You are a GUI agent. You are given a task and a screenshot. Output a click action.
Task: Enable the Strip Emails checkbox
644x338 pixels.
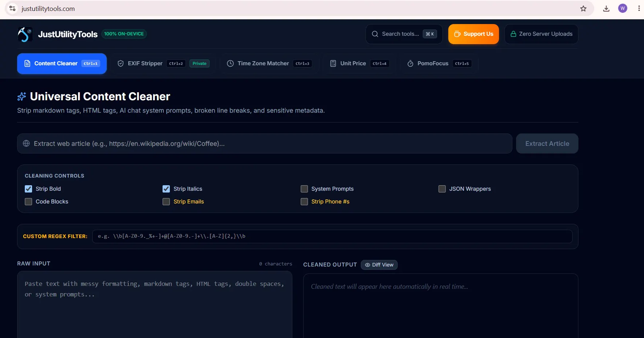point(166,202)
